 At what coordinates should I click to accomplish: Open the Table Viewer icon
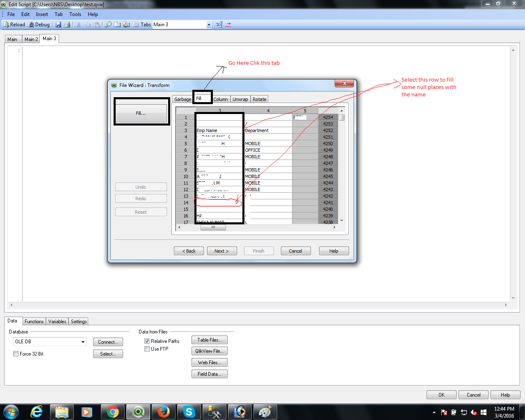coord(219,25)
